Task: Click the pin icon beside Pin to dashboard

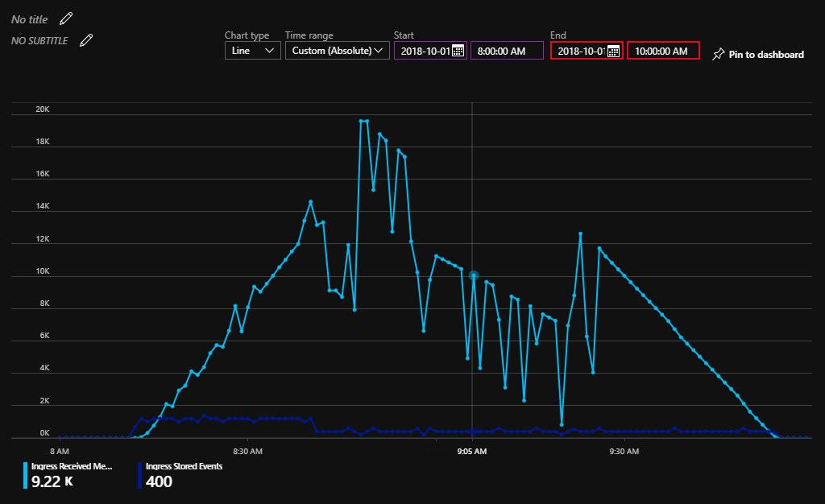Action: click(718, 54)
